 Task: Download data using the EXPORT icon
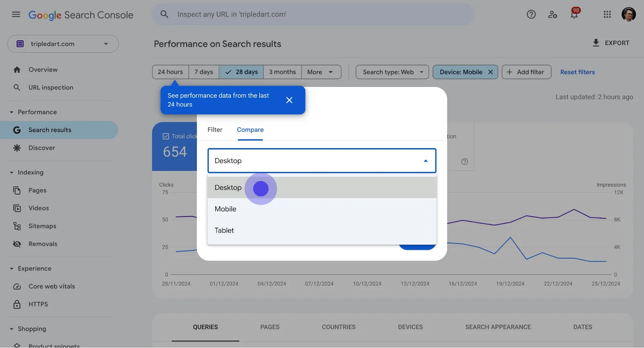tap(596, 43)
